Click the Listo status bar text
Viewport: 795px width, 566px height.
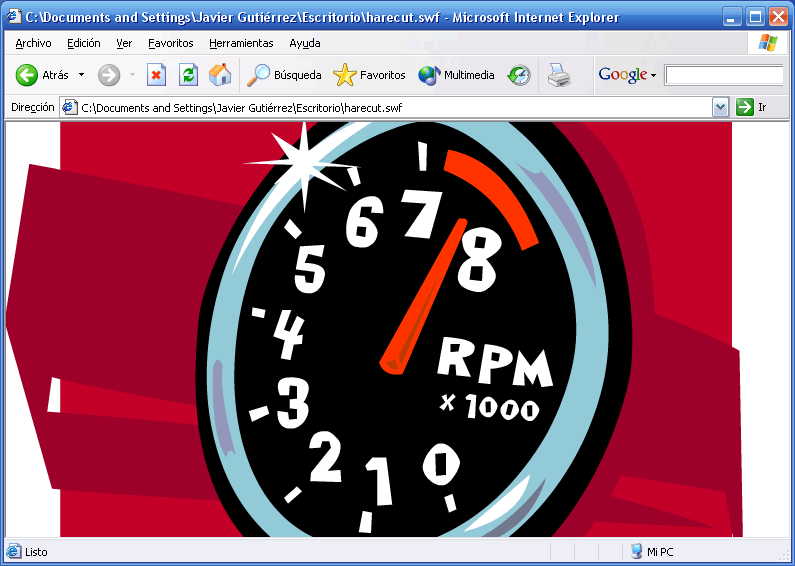[36, 552]
